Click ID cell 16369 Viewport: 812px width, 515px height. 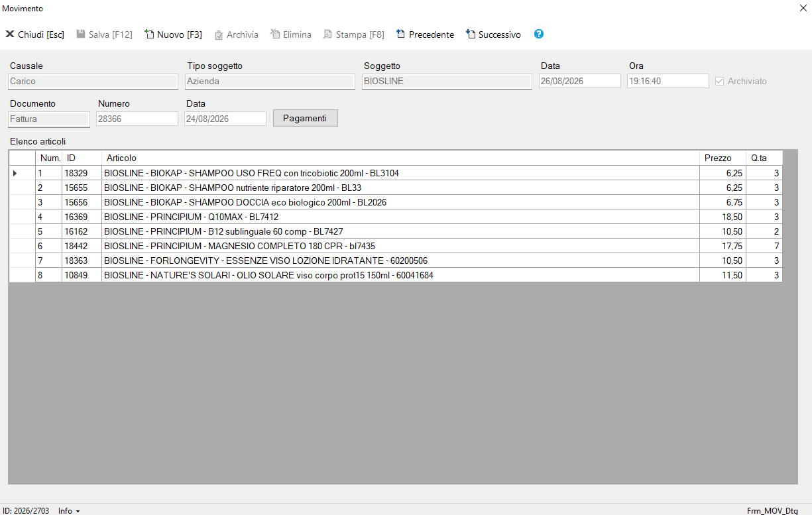(x=82, y=217)
